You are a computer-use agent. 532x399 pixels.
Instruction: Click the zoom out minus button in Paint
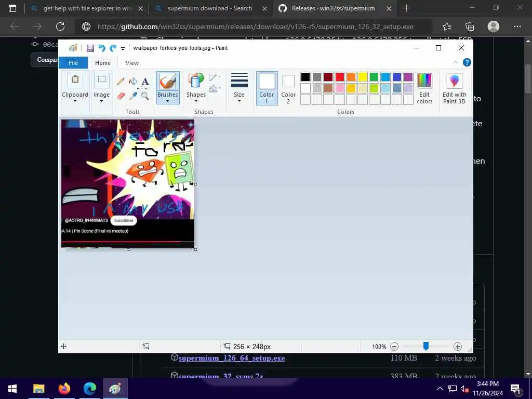(394, 347)
